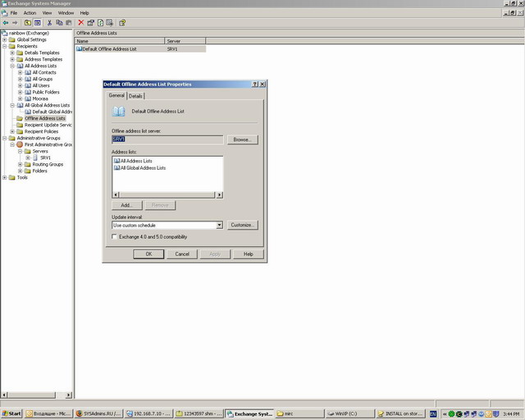Collapse the All Global Address Lists node
The width and height of the screenshot is (525, 420).
click(12, 105)
